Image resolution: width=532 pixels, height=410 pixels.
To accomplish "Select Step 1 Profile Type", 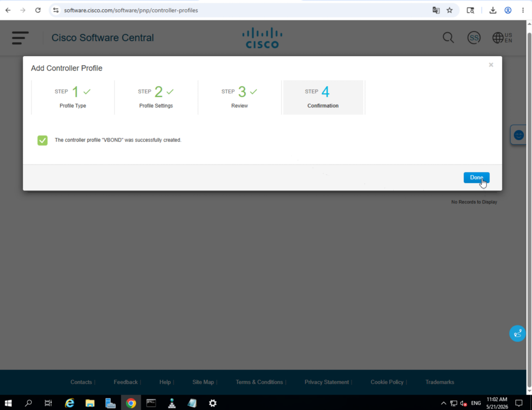I will [73, 98].
